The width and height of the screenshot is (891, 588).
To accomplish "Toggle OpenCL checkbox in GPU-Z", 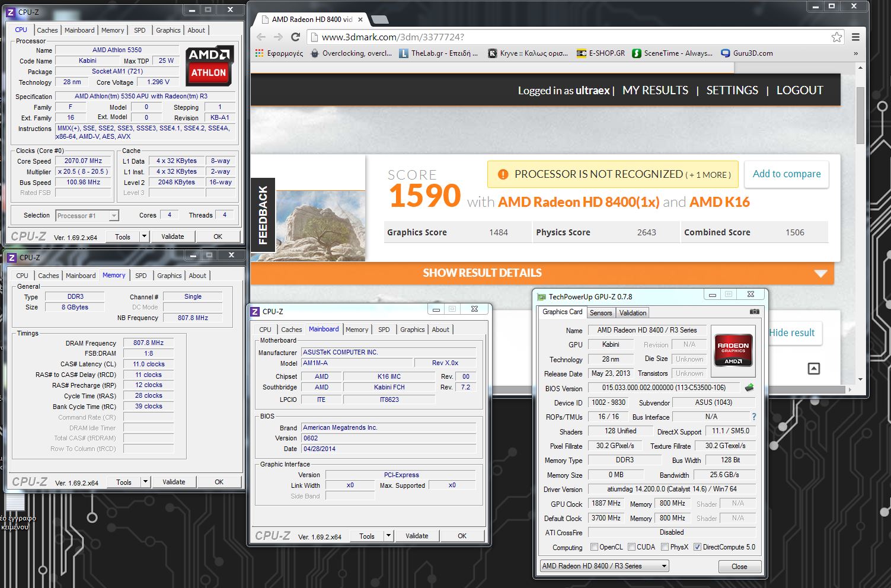I will (594, 547).
